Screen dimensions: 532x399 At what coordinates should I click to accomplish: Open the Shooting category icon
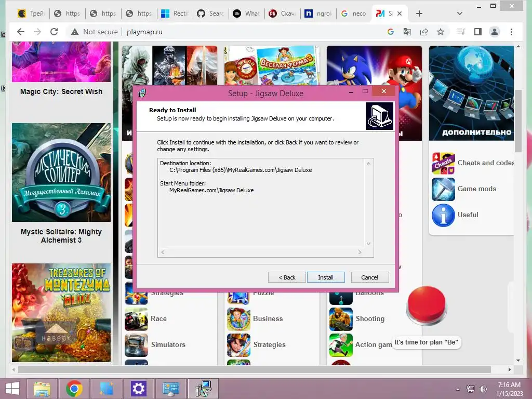pos(341,319)
